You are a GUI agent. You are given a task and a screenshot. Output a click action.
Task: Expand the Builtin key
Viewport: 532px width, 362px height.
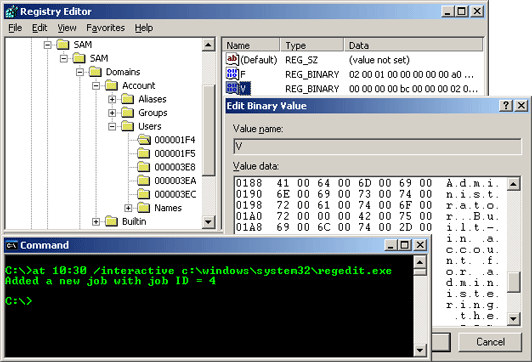tap(96, 222)
